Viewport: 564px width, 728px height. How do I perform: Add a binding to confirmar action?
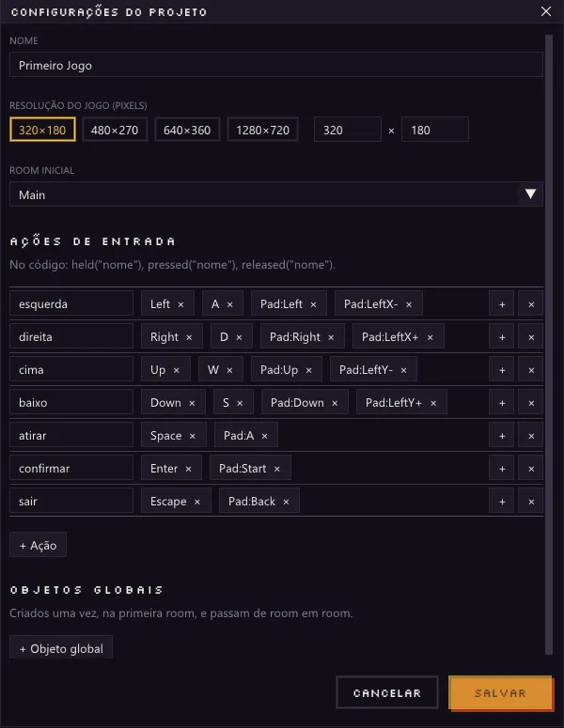(502, 470)
